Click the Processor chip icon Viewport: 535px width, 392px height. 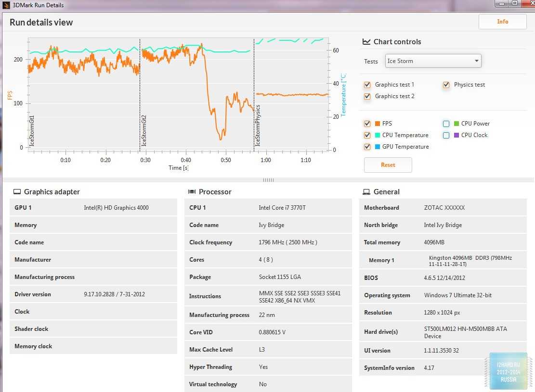[192, 192]
